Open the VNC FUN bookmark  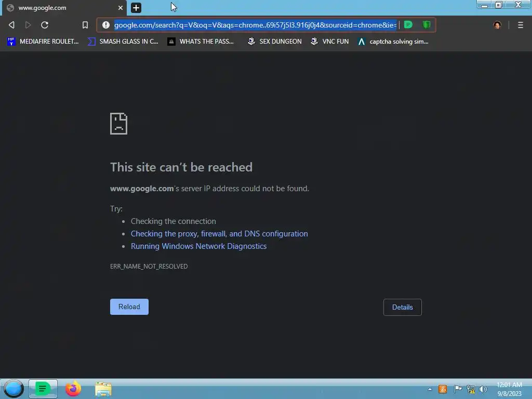(330, 42)
